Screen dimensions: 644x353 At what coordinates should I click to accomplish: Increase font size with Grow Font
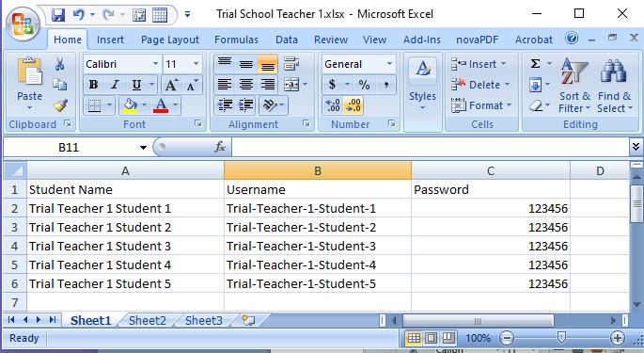171,85
